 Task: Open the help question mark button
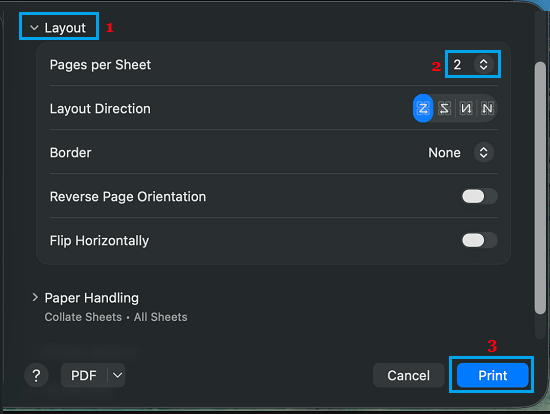tap(36, 375)
